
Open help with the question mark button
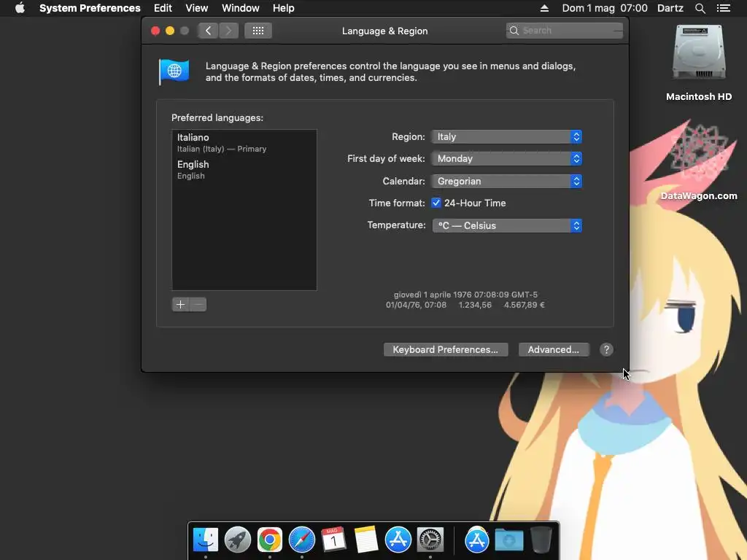tap(606, 349)
